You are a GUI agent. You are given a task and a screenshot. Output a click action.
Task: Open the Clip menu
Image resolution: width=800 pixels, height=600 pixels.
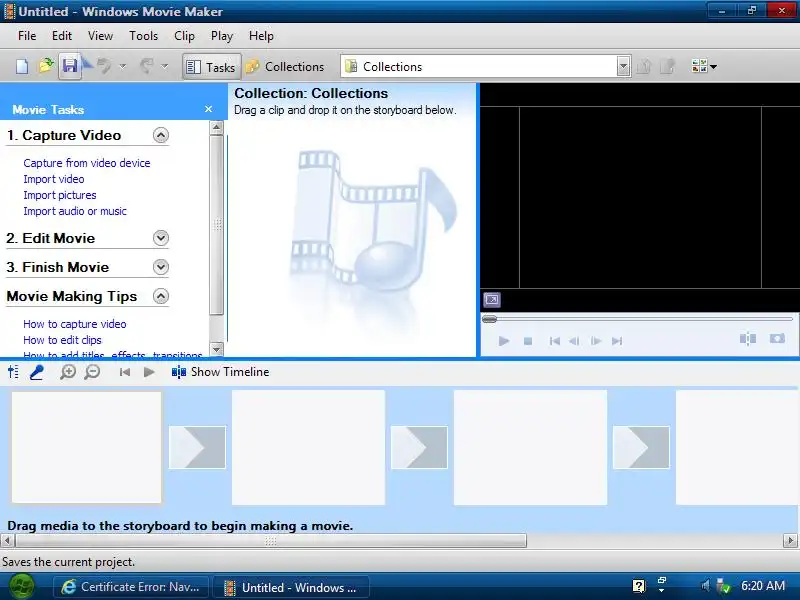tap(184, 36)
